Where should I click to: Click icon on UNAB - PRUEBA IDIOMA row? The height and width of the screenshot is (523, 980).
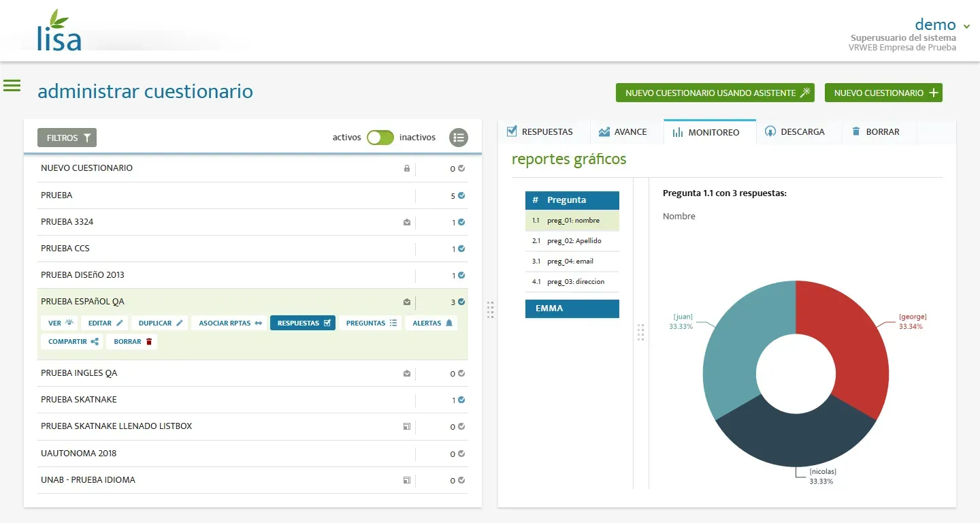tap(407, 480)
